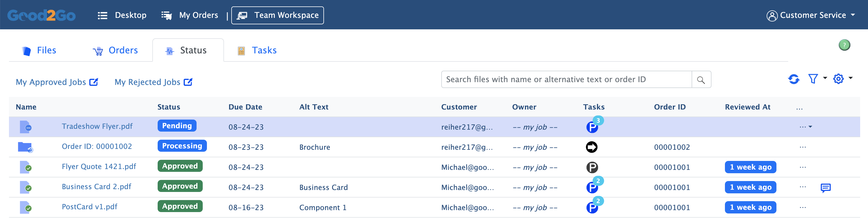Switch to the Tasks tab

coord(257,51)
